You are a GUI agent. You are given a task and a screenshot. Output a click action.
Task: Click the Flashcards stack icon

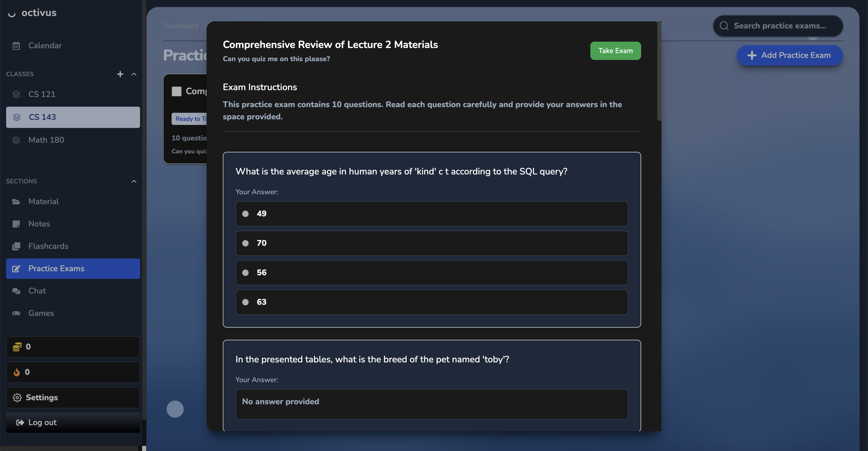coord(16,246)
